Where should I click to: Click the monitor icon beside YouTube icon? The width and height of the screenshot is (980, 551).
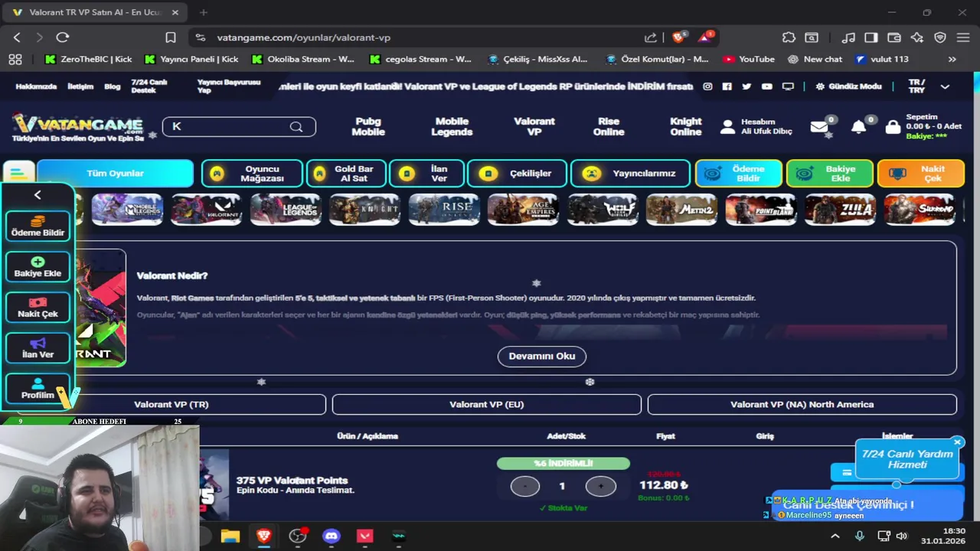(x=788, y=86)
